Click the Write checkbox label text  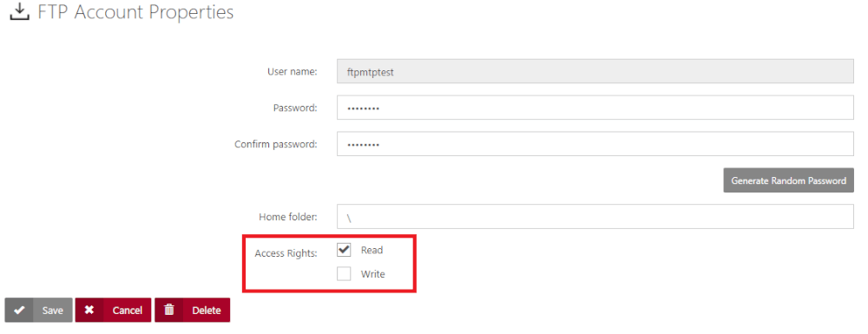[x=372, y=274]
